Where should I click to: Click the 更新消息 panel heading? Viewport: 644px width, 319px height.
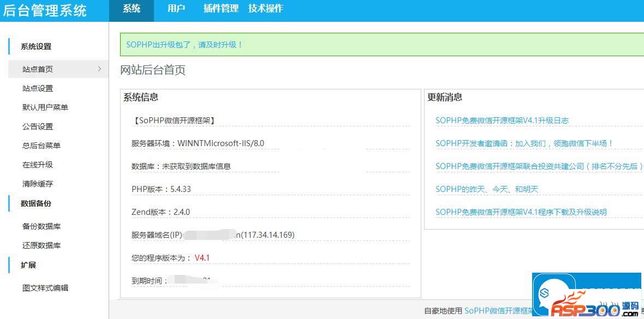click(445, 97)
